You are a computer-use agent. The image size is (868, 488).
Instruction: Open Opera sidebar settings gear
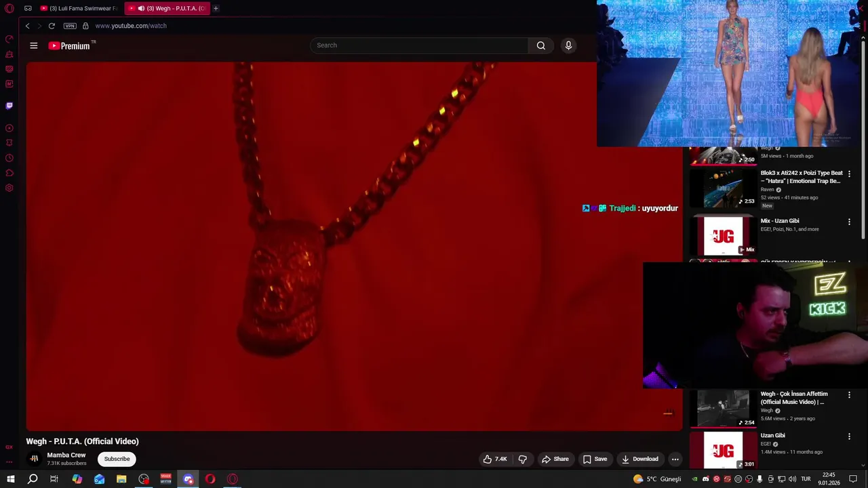(9, 188)
